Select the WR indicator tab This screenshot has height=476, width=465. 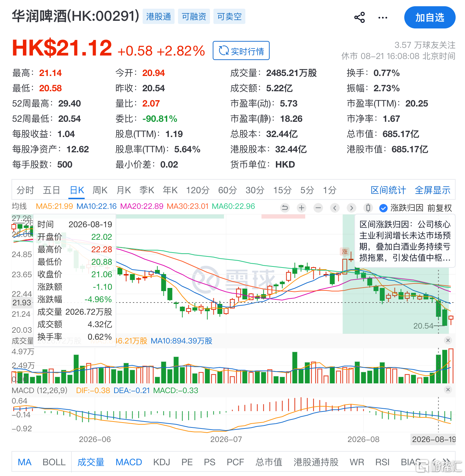(357, 462)
